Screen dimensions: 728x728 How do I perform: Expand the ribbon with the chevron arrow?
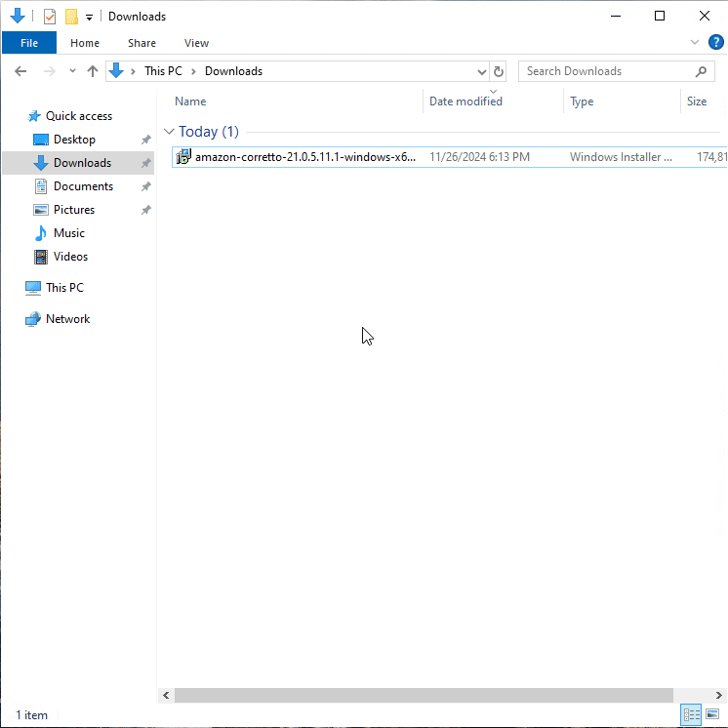pos(695,43)
